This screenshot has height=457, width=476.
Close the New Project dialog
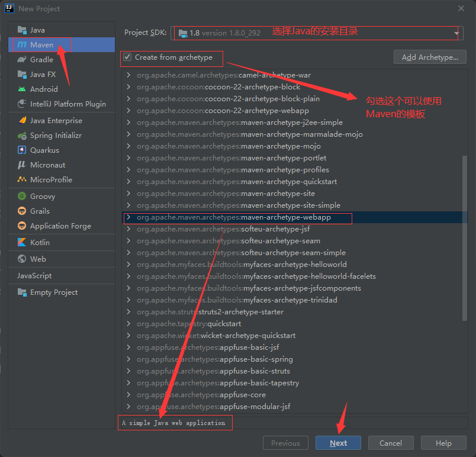coord(461,8)
